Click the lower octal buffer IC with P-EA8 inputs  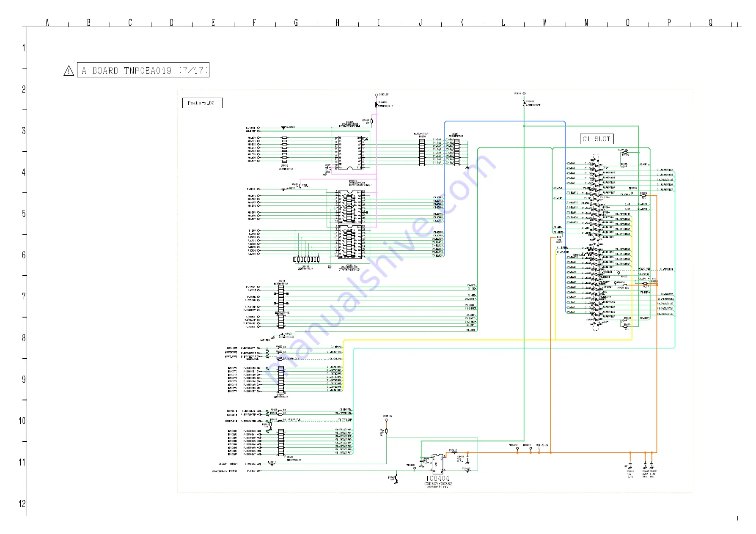point(350,241)
